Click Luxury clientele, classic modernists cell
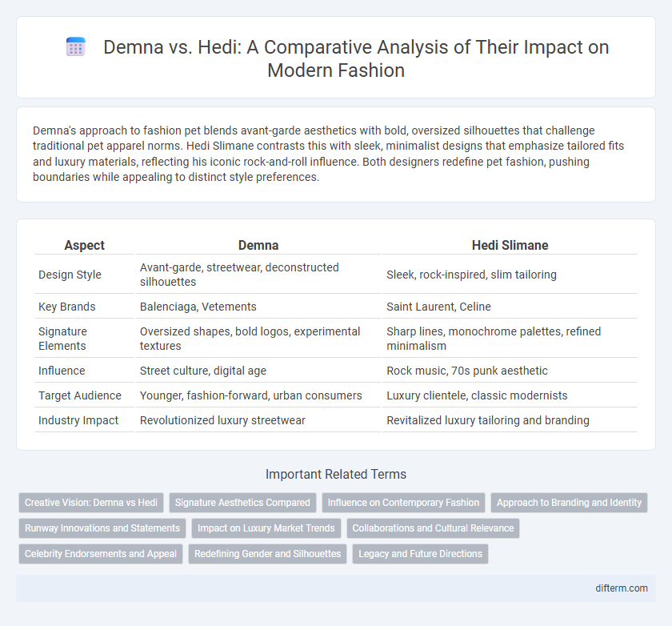Screen dimensions: 672x626 (510, 395)
